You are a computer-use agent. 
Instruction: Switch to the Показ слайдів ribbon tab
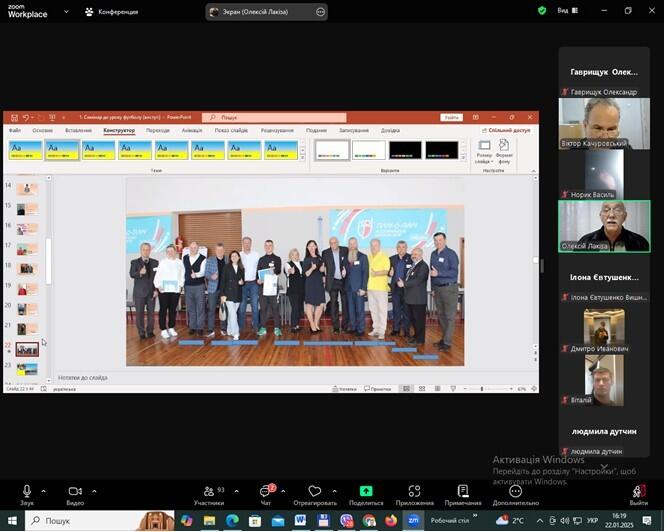pyautogui.click(x=231, y=130)
